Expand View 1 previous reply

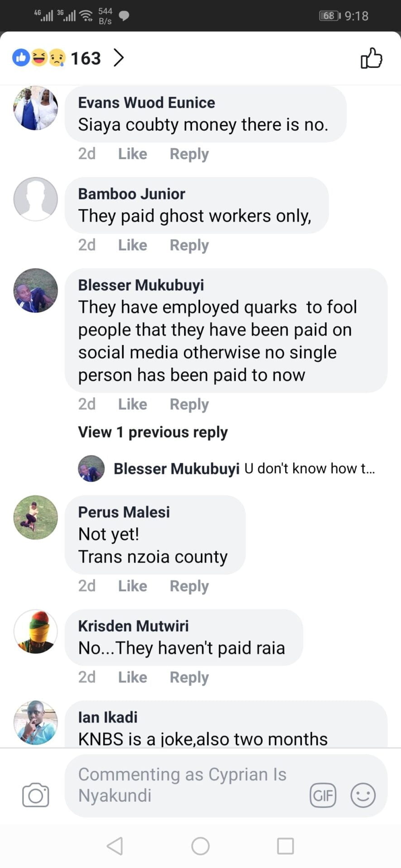(x=153, y=432)
